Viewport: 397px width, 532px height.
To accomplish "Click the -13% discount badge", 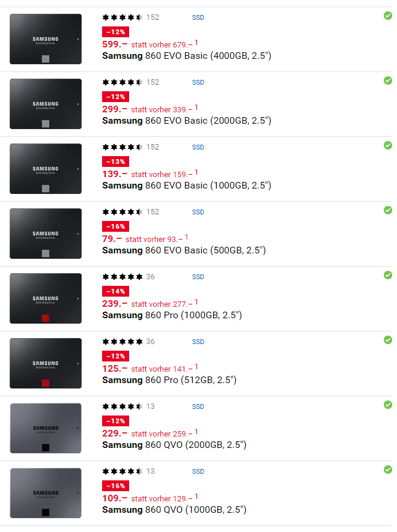I will (116, 162).
